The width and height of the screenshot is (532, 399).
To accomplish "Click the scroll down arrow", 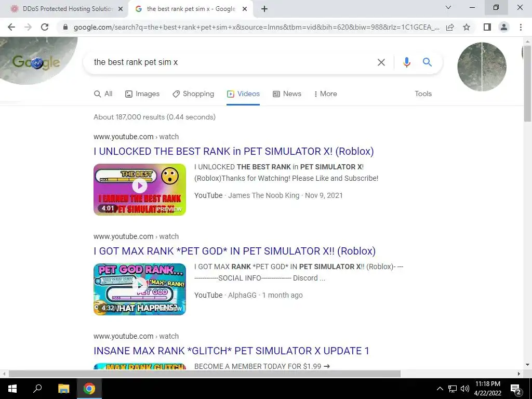I will click(x=527, y=365).
